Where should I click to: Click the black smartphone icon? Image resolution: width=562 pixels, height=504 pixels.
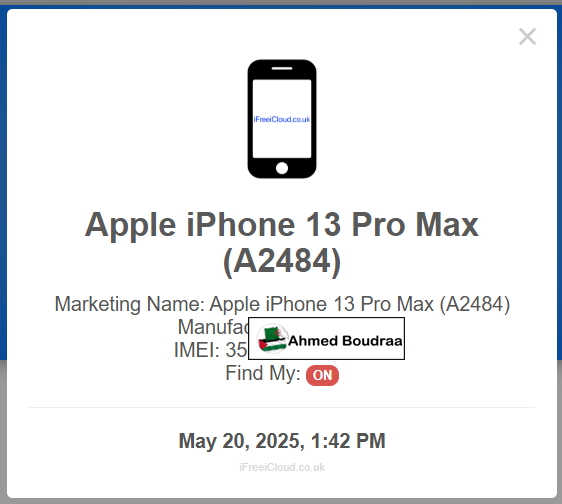click(x=282, y=119)
